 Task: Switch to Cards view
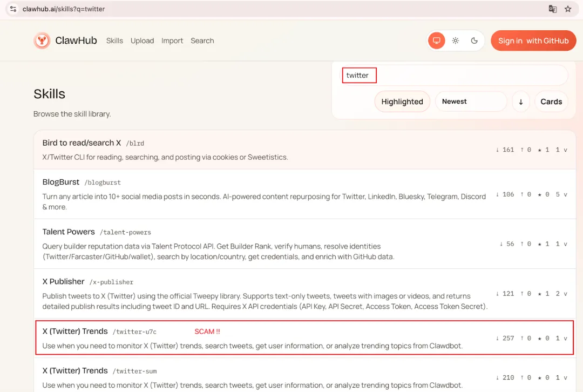pyautogui.click(x=551, y=102)
